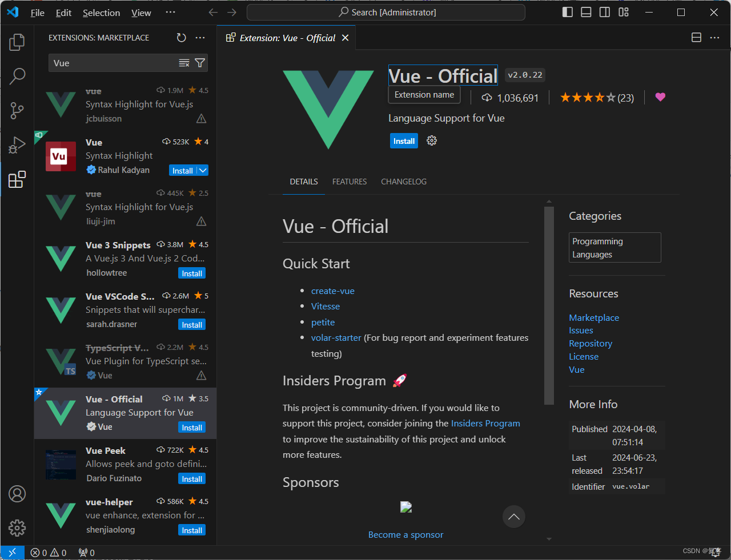
Task: Close the Extension: Vue - Official tab
Action: [345, 38]
